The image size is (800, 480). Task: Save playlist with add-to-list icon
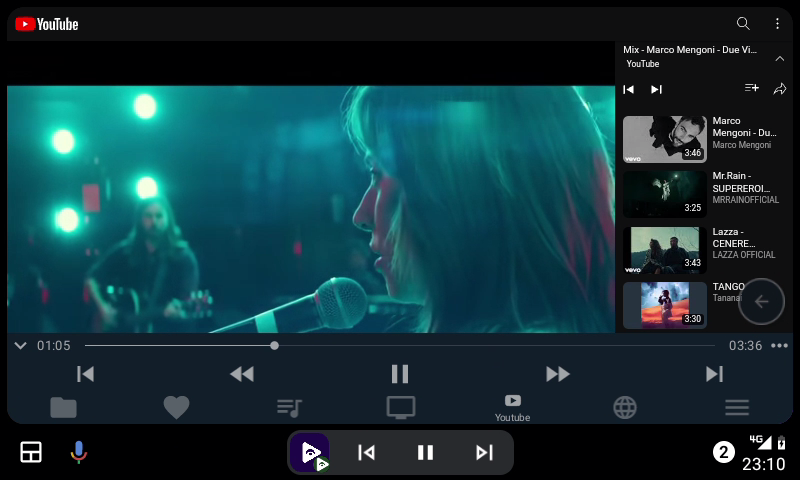[752, 88]
